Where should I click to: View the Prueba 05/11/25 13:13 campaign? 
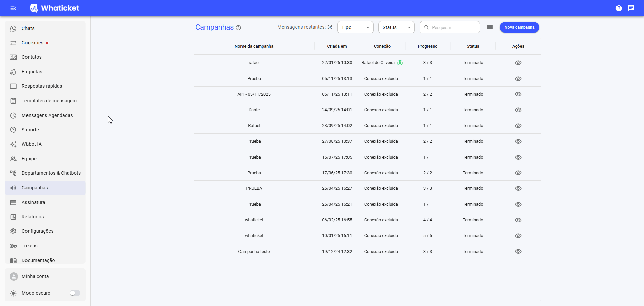(518, 79)
